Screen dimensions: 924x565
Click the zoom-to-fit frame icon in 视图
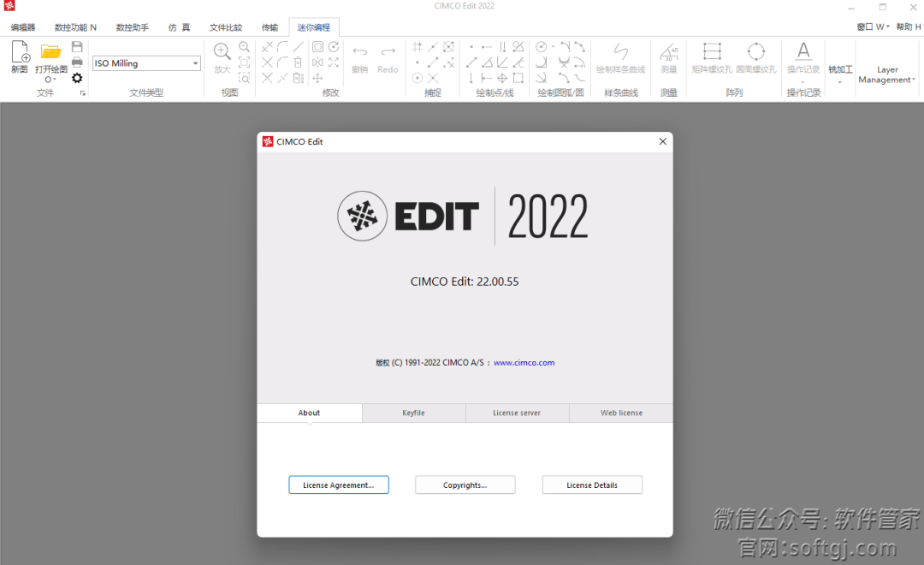244,62
